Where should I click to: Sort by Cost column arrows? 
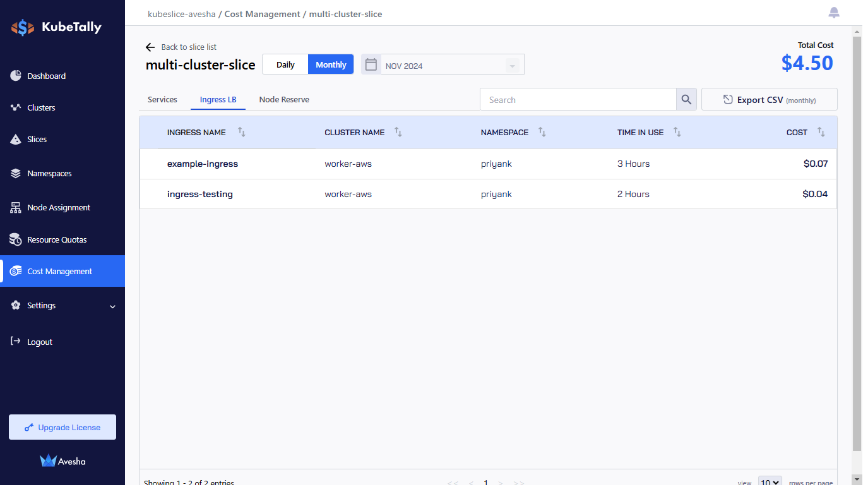821,132
